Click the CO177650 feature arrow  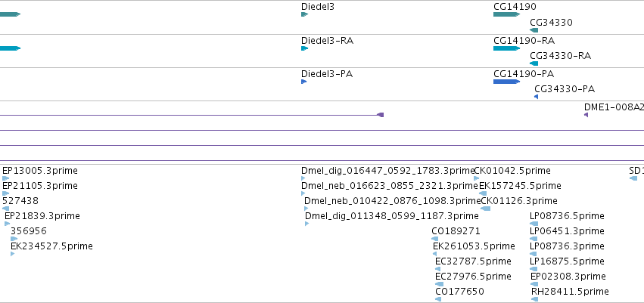438,299
